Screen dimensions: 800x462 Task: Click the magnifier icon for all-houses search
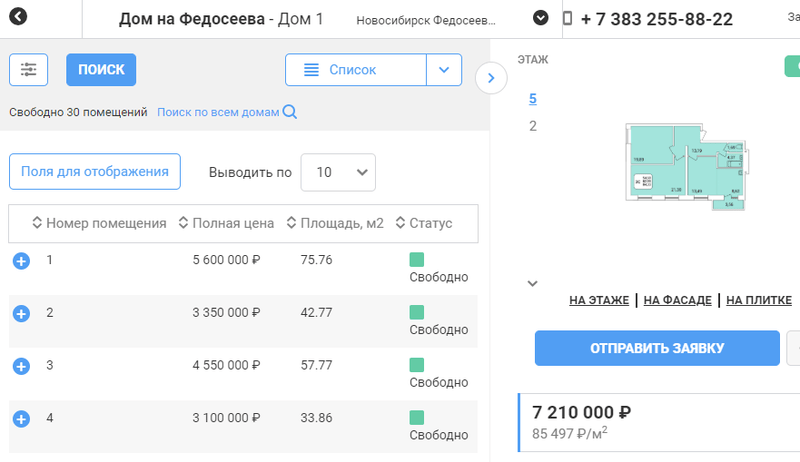pyautogui.click(x=290, y=112)
